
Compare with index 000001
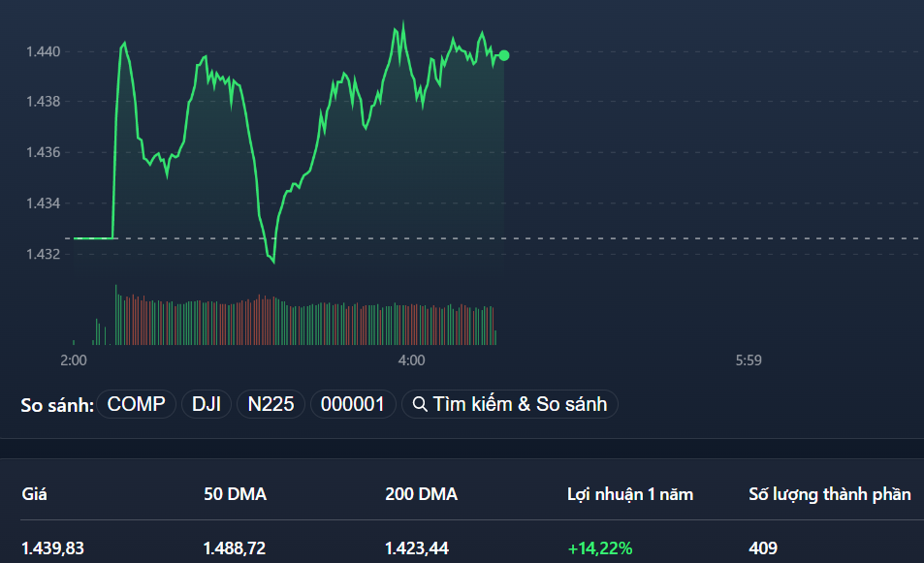[353, 404]
